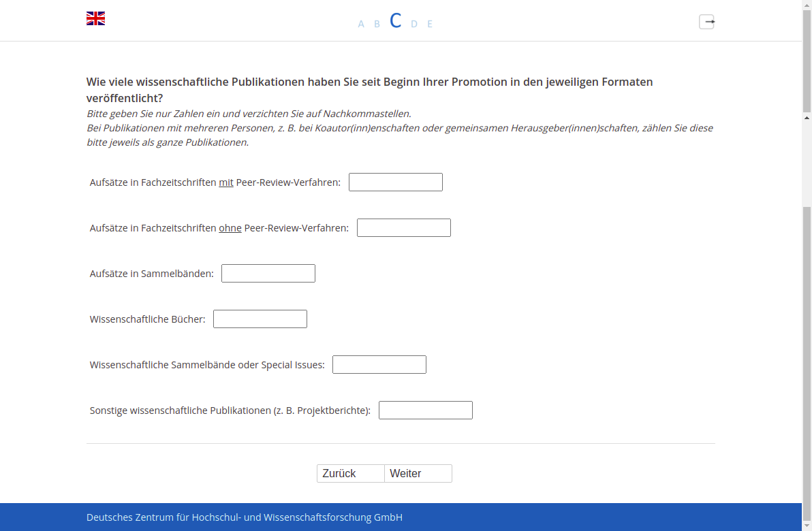
Task: Click the underlined word 'ohne'
Action: (230, 228)
